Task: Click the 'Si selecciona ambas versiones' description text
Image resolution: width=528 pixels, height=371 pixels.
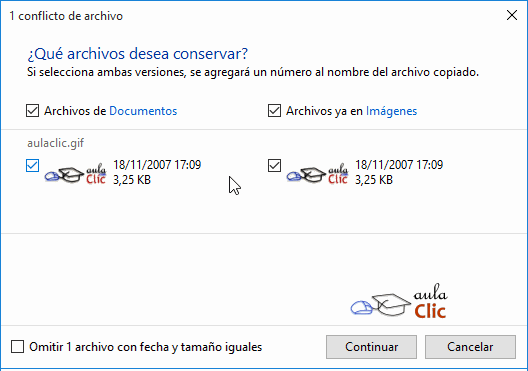Action: [253, 72]
